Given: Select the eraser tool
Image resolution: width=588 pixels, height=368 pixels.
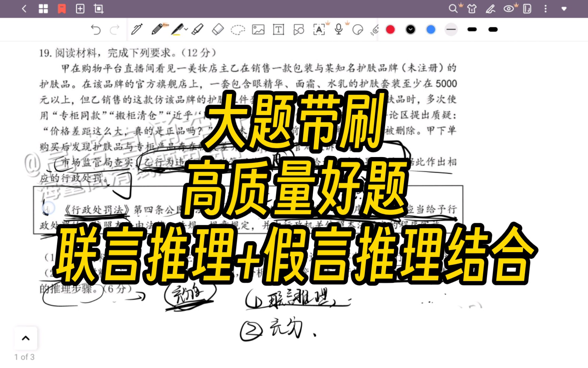Looking at the screenshot, I should pos(218,30).
